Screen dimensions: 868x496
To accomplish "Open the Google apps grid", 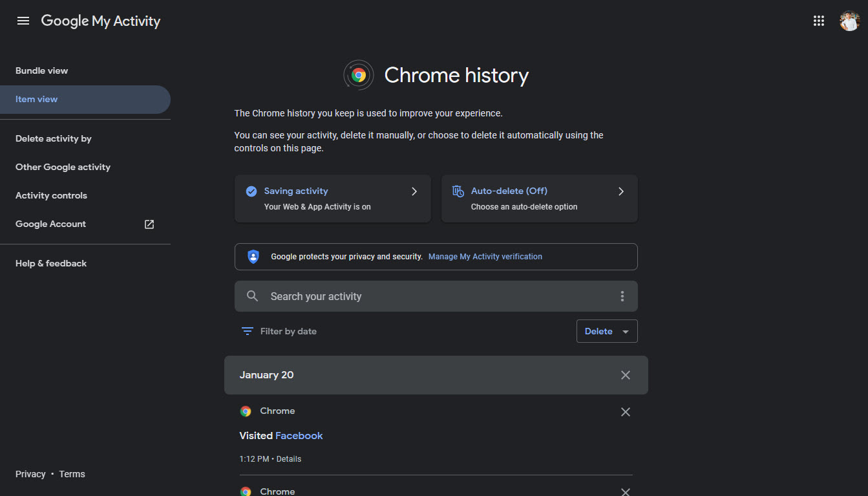I will click(819, 21).
